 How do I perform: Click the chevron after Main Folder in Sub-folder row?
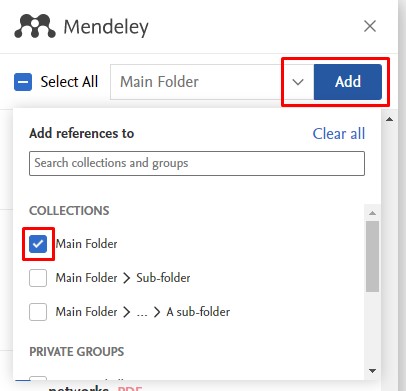point(126,278)
